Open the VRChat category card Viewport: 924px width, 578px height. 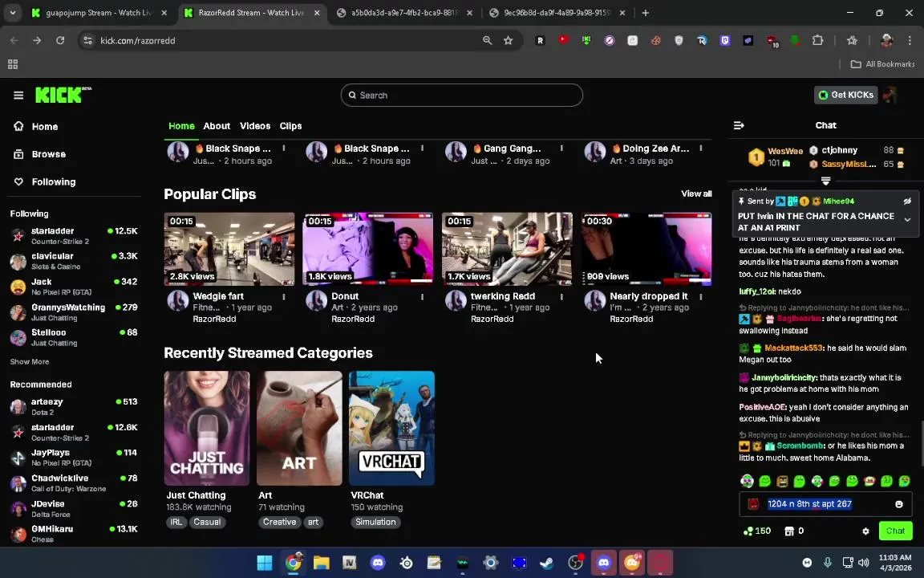coord(392,428)
